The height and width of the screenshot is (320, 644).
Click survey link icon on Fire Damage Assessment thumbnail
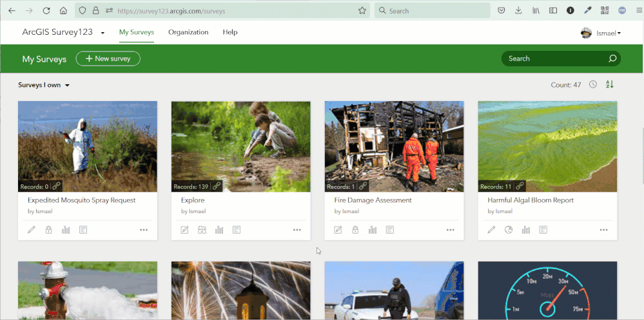(363, 186)
